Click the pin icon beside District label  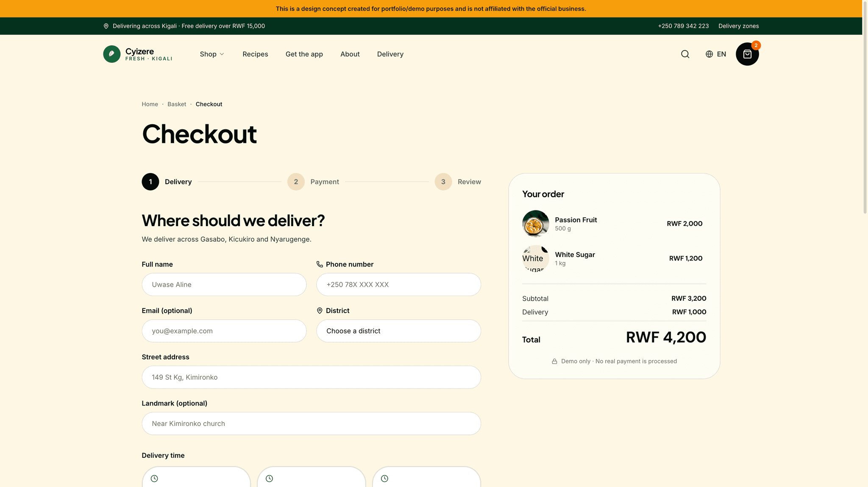click(x=320, y=311)
